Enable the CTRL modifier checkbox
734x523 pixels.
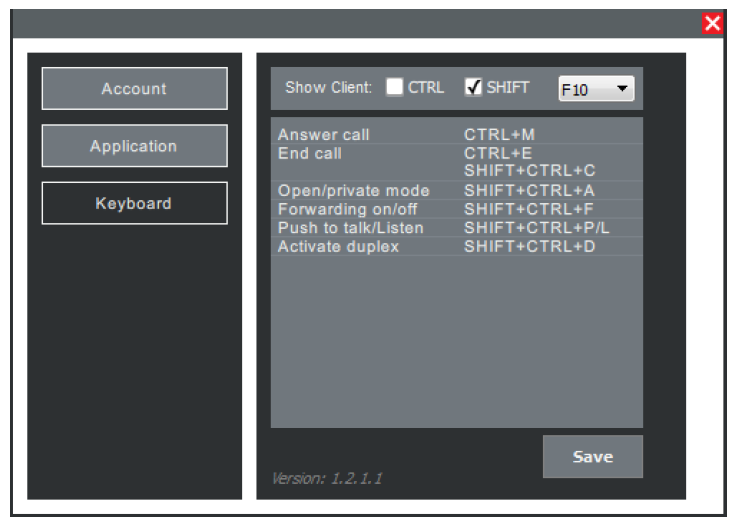point(395,87)
